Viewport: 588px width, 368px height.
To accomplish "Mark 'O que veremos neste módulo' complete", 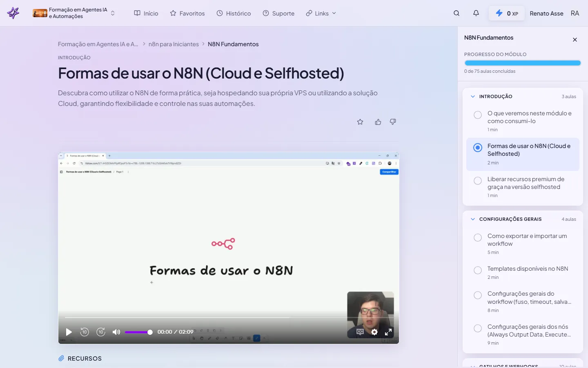I will (x=478, y=115).
